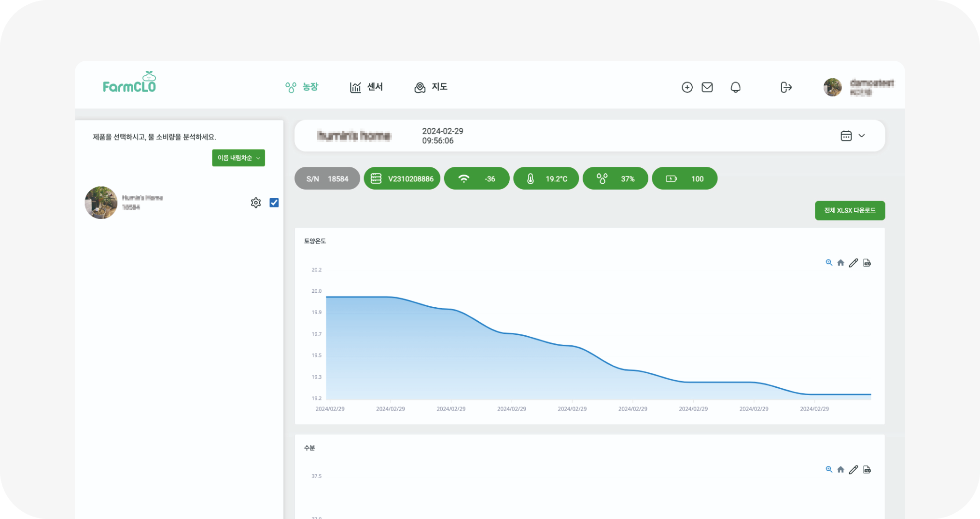
Task: Click the moisture 37% badge
Action: coord(616,178)
